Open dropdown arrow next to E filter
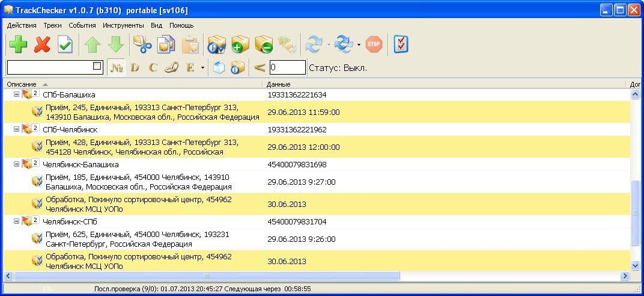Screen dimensions: 644x296 202,68
